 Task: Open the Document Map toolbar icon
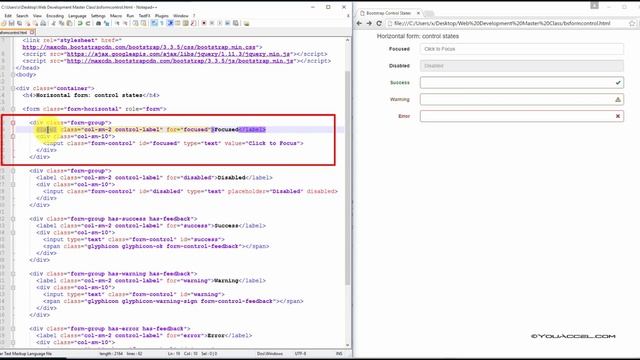click(186, 23)
